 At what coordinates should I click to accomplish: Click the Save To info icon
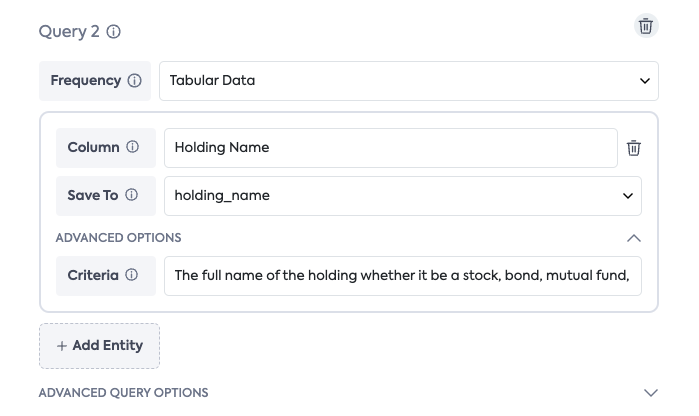pyautogui.click(x=132, y=196)
